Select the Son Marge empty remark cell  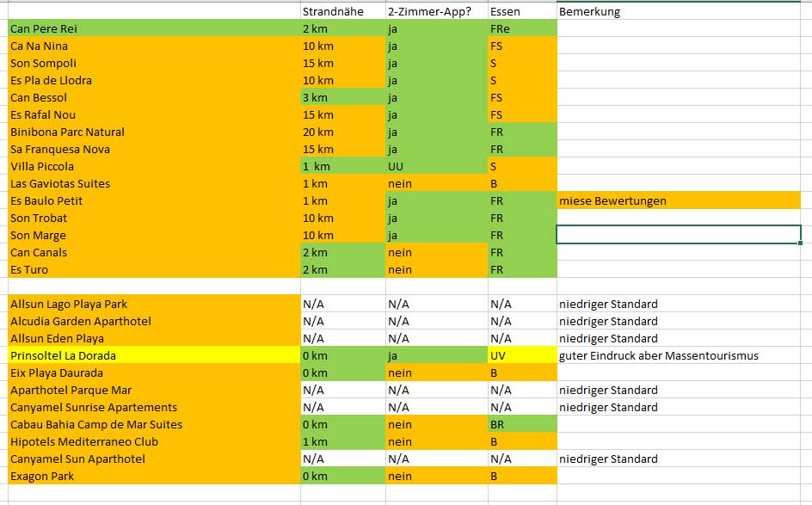pyautogui.click(x=678, y=235)
